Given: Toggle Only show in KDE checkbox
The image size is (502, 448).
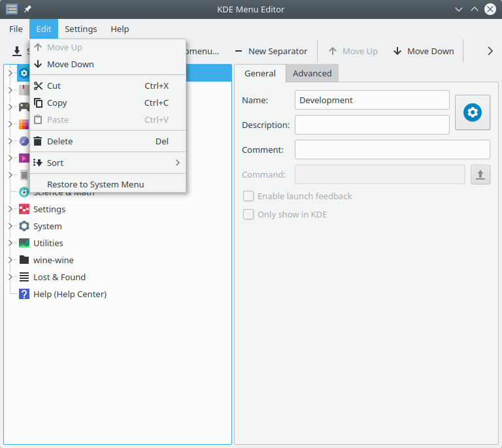Looking at the screenshot, I should [x=248, y=214].
